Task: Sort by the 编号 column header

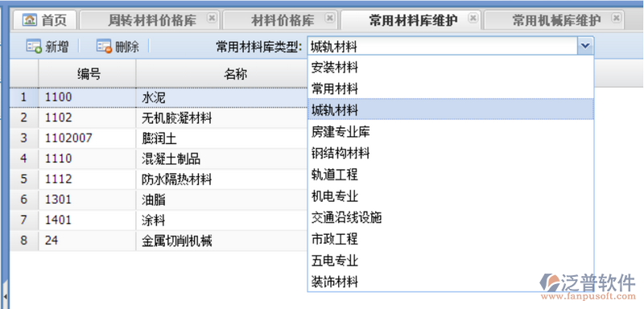Action: pos(88,74)
